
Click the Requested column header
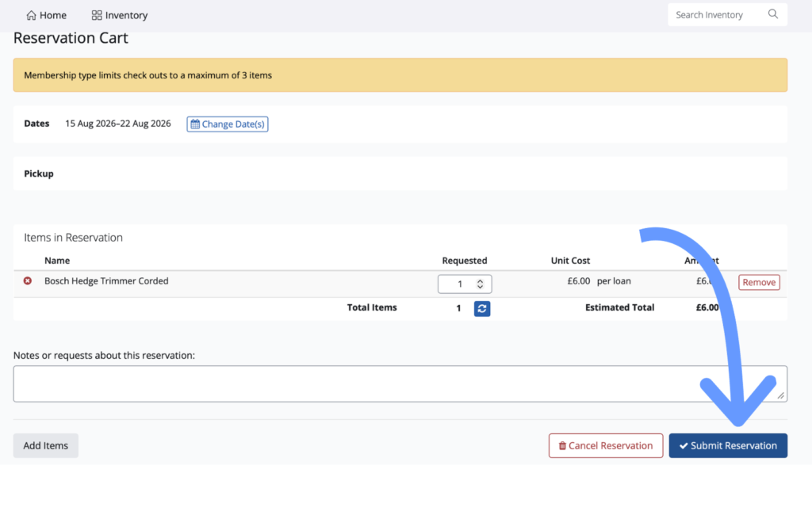pos(465,261)
